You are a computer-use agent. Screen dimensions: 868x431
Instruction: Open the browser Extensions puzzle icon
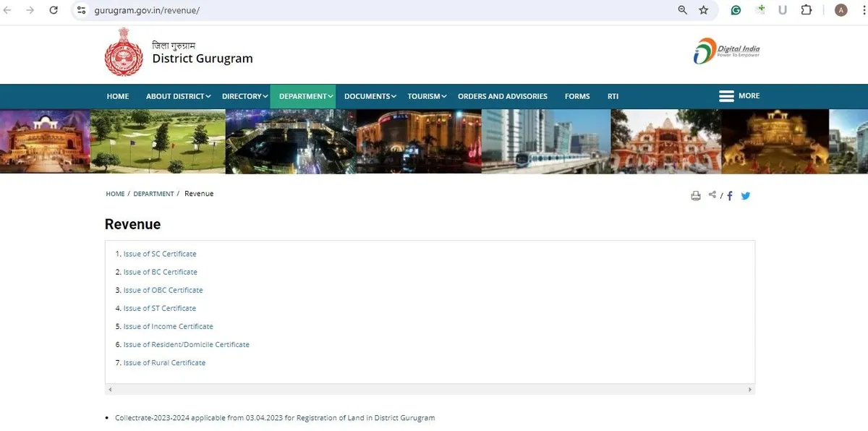pyautogui.click(x=807, y=10)
